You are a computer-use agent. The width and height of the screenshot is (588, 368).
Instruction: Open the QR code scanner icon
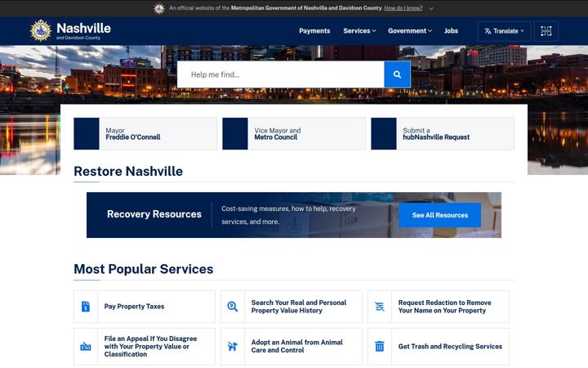pos(546,31)
